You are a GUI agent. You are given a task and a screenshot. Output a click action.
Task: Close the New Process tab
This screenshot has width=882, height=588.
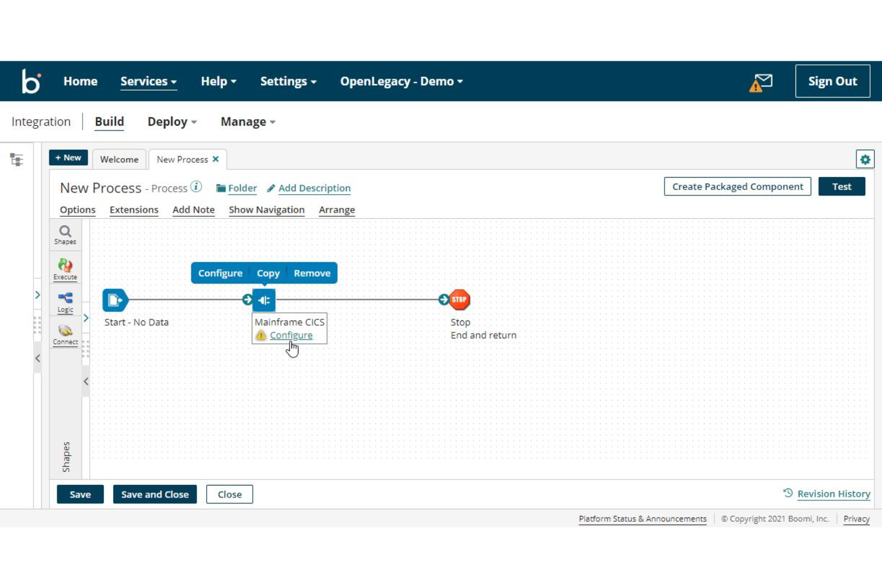pyautogui.click(x=216, y=159)
